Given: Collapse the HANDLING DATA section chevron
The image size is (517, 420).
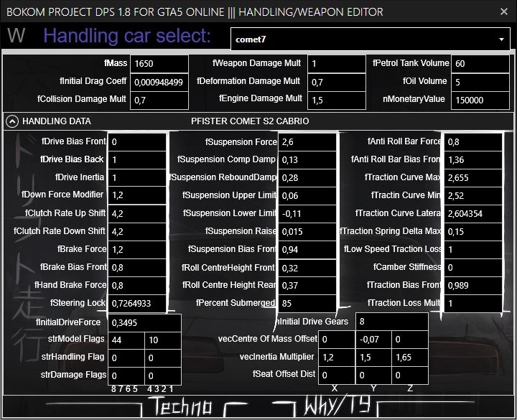Looking at the screenshot, I should click(12, 121).
